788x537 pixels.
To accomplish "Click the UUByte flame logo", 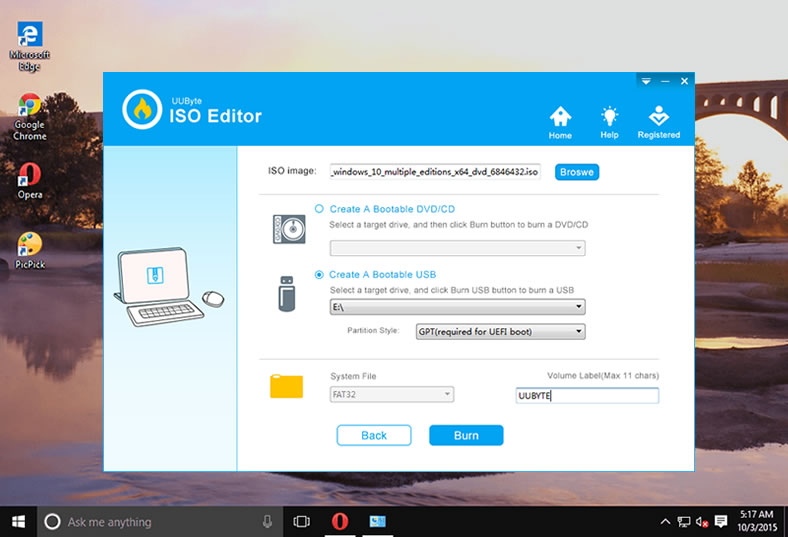I will 143,109.
